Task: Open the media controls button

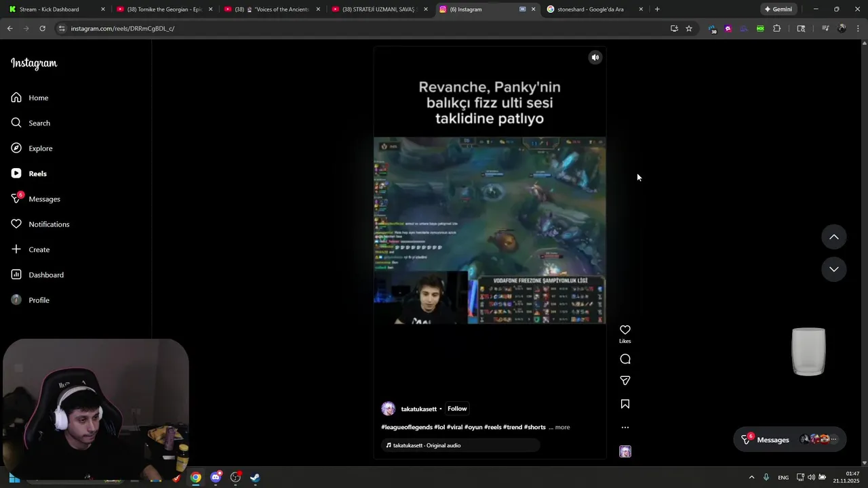Action: click(x=825, y=28)
